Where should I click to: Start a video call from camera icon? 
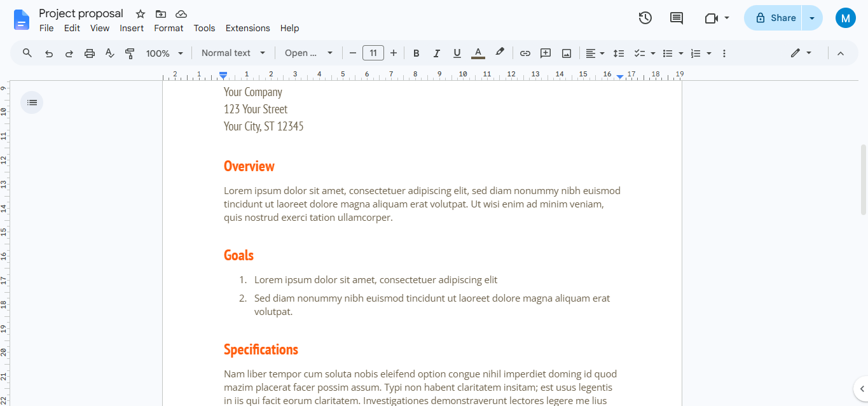(x=711, y=18)
